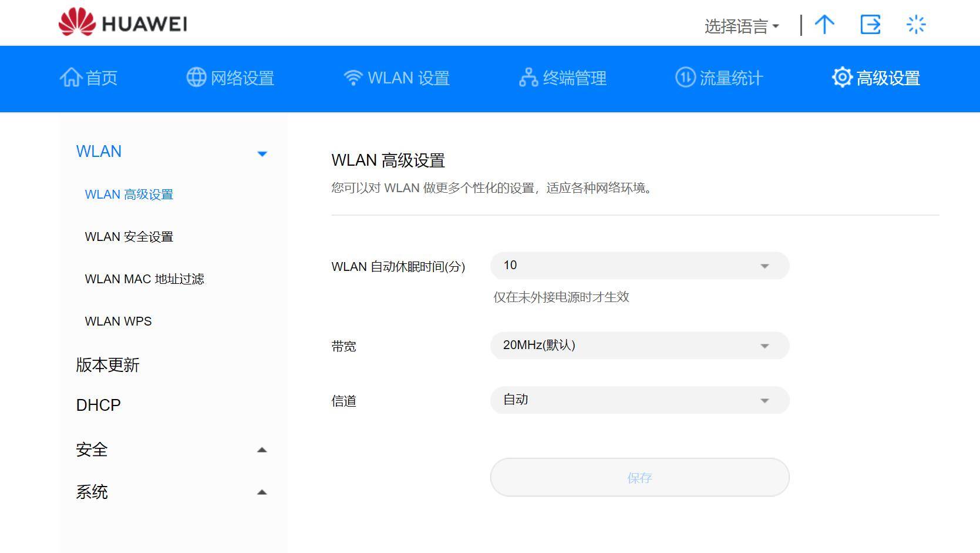Click the 高级设置 gear icon
The image size is (980, 553).
[841, 77]
